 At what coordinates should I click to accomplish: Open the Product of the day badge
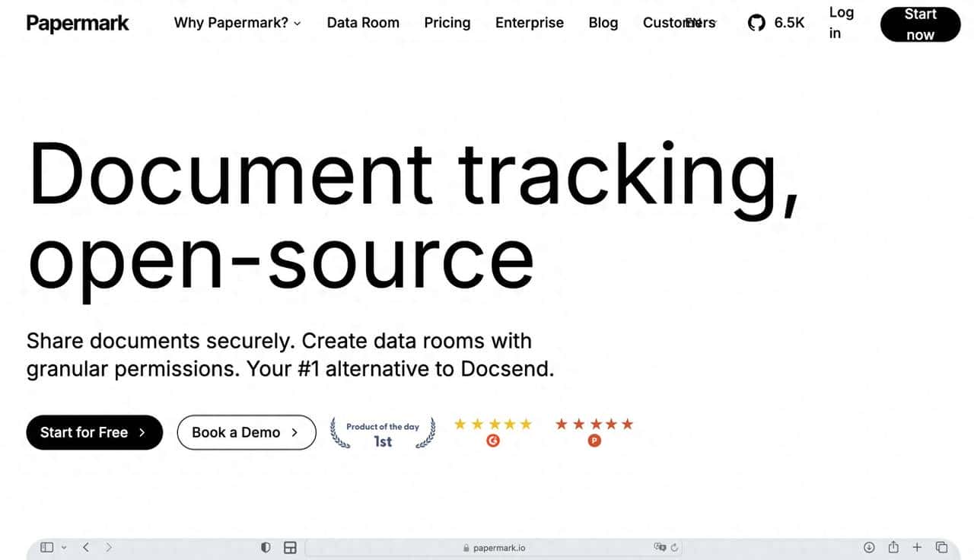[383, 433]
